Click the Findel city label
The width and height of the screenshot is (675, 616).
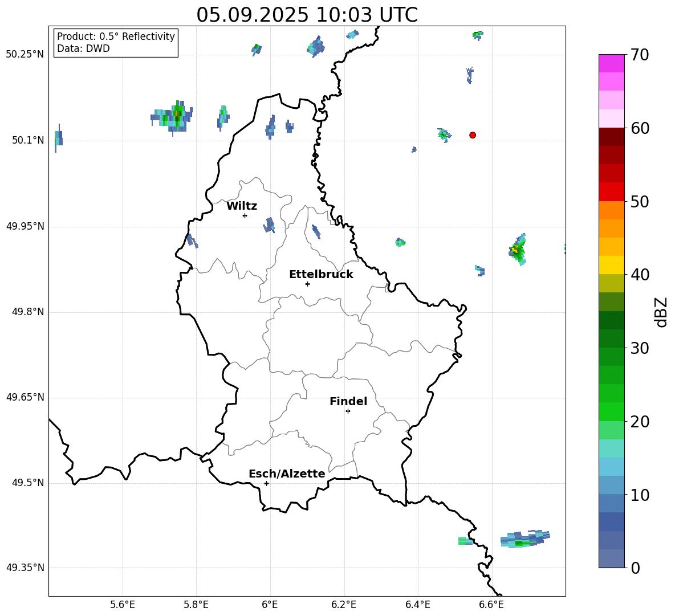[x=348, y=402]
